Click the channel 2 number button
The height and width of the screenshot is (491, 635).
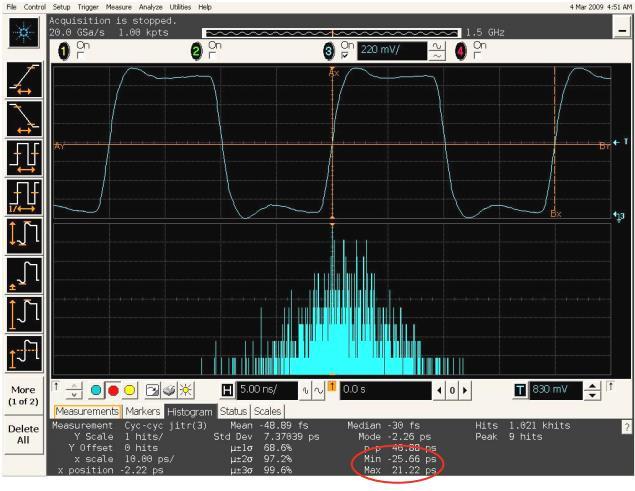[x=196, y=51]
